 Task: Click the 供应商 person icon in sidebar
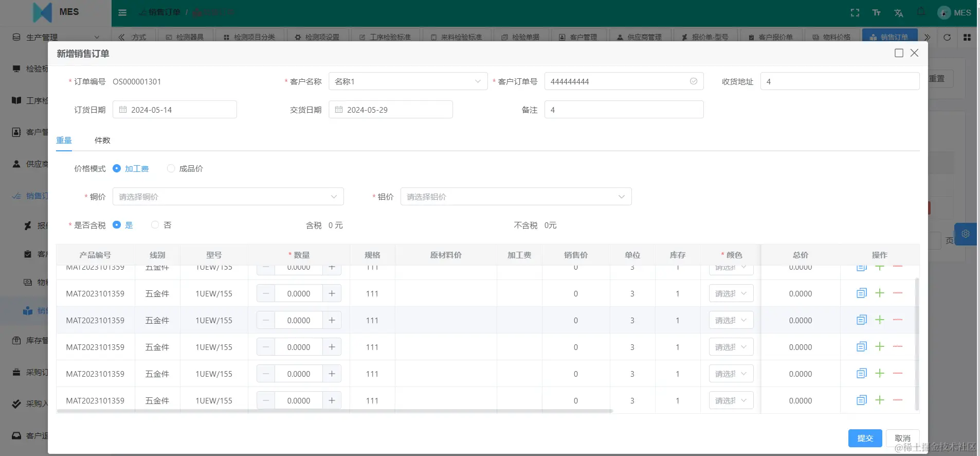click(x=16, y=164)
